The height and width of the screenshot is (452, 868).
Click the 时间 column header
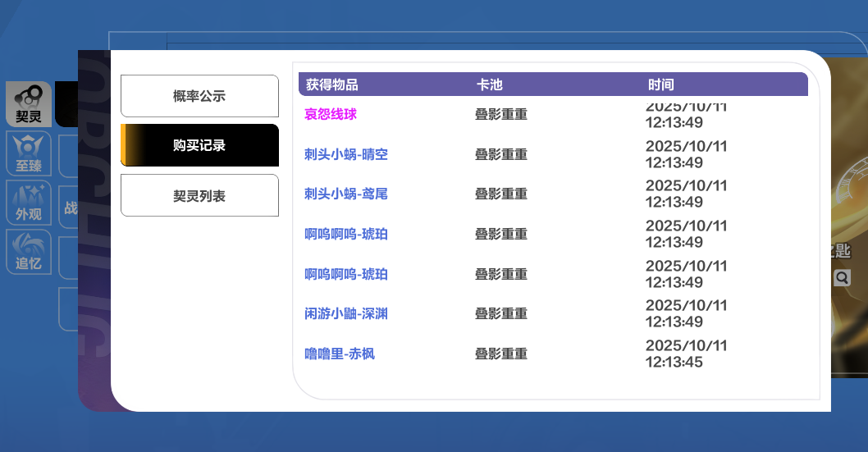tap(660, 84)
